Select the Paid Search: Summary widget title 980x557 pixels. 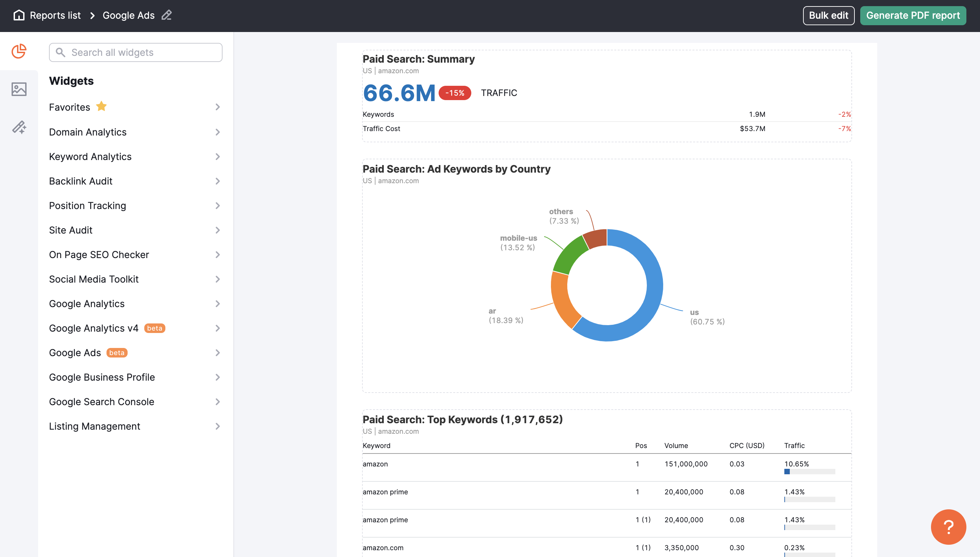coord(419,59)
